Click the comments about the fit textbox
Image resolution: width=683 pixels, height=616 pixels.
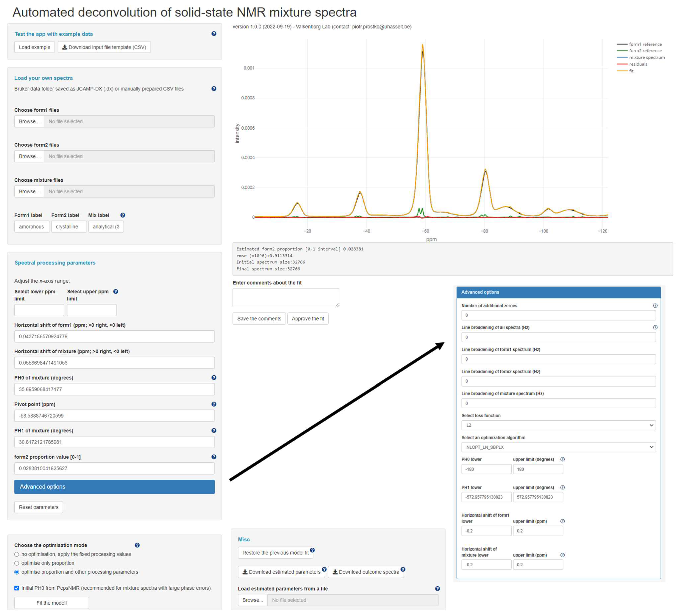coord(285,298)
